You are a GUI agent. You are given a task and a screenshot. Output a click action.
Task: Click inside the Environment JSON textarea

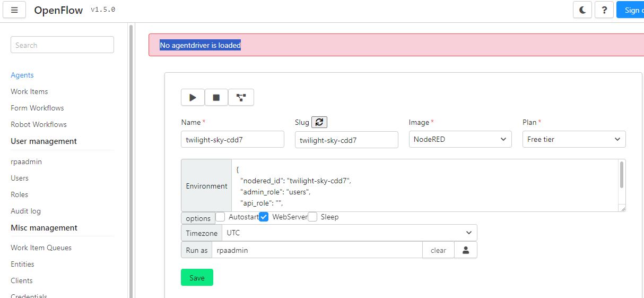[x=424, y=185]
